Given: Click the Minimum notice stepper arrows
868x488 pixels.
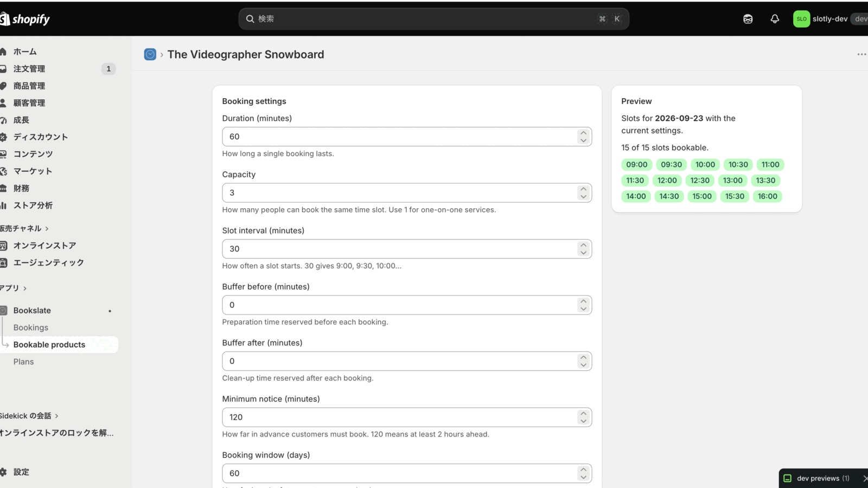Looking at the screenshot, I should [583, 418].
